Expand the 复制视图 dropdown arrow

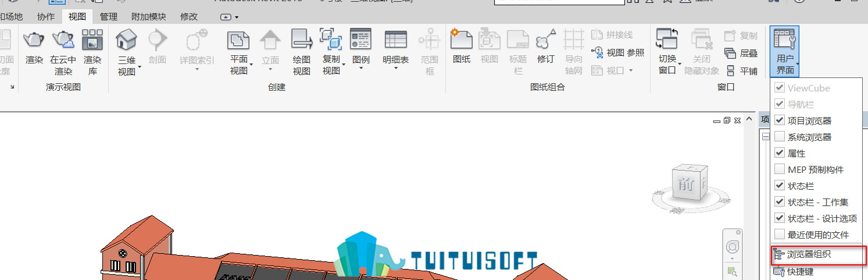pos(344,64)
